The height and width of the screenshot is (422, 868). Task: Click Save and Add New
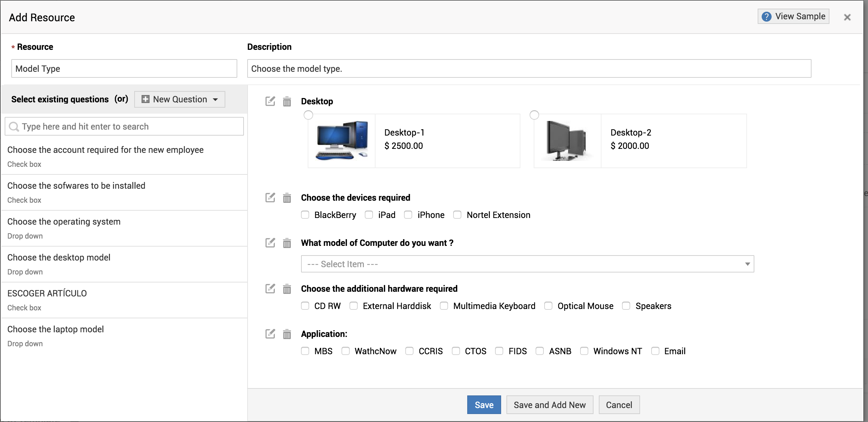click(549, 404)
